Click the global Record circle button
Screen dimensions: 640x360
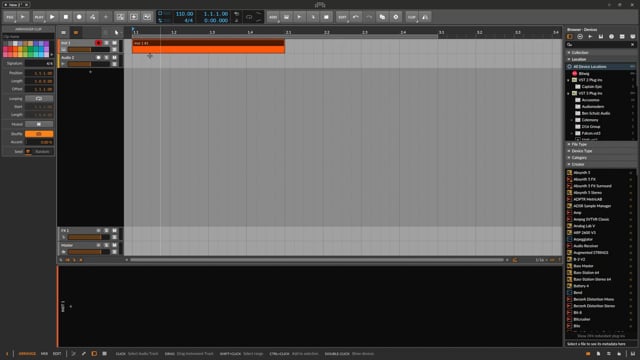pos(79,17)
